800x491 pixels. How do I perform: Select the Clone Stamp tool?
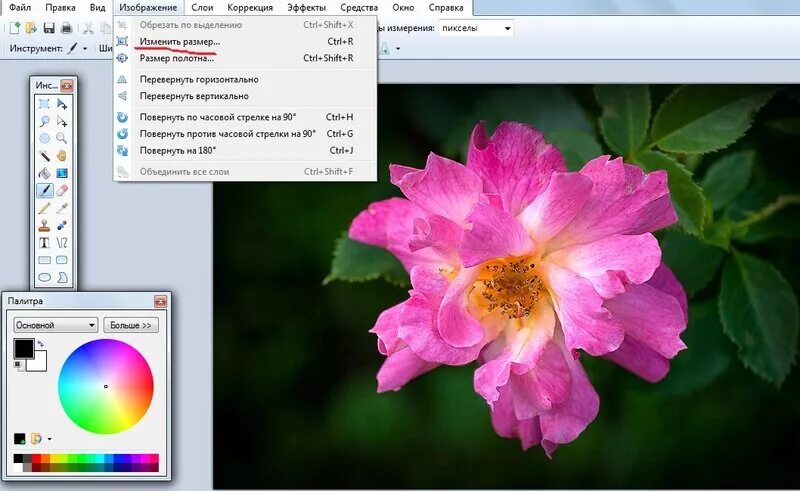pos(44,225)
